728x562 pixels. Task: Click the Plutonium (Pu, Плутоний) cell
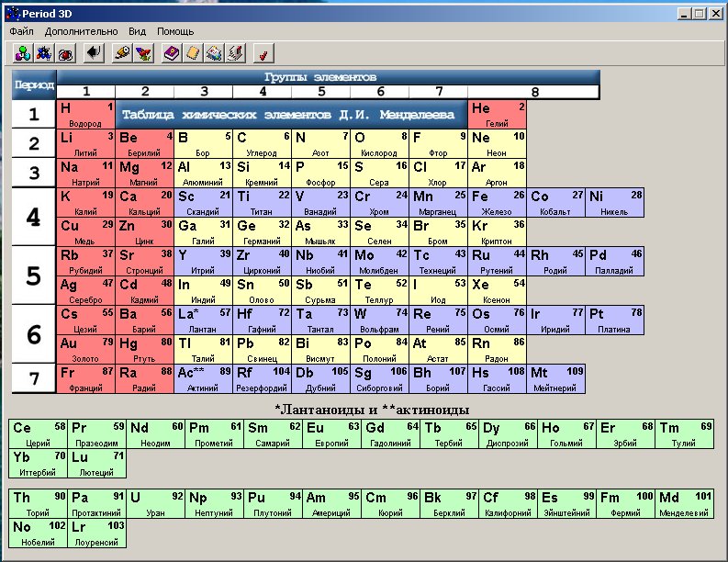click(273, 504)
